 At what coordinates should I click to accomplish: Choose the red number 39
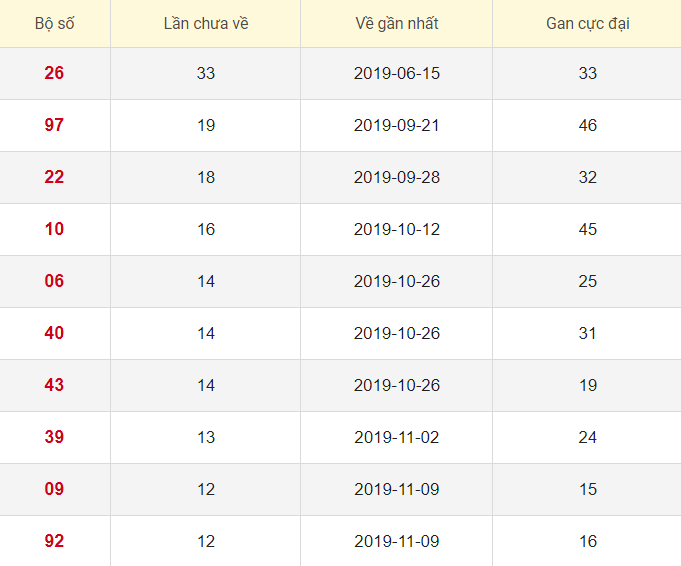pyautogui.click(x=54, y=437)
